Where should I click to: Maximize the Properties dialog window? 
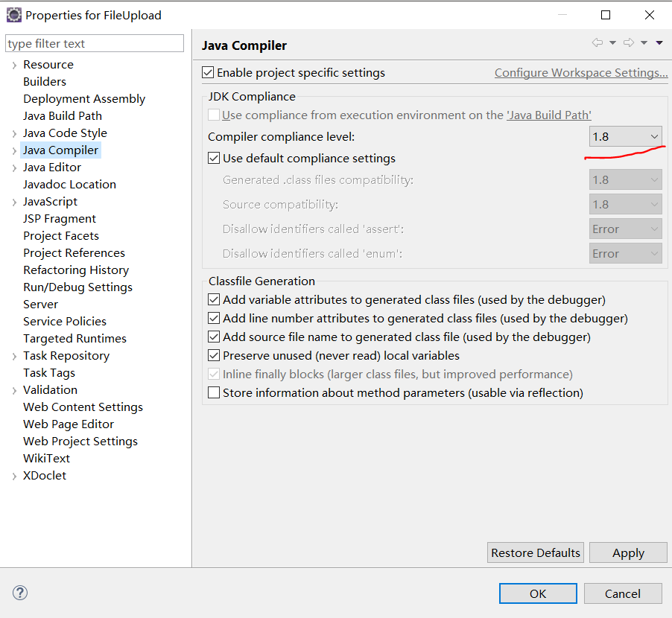(606, 15)
